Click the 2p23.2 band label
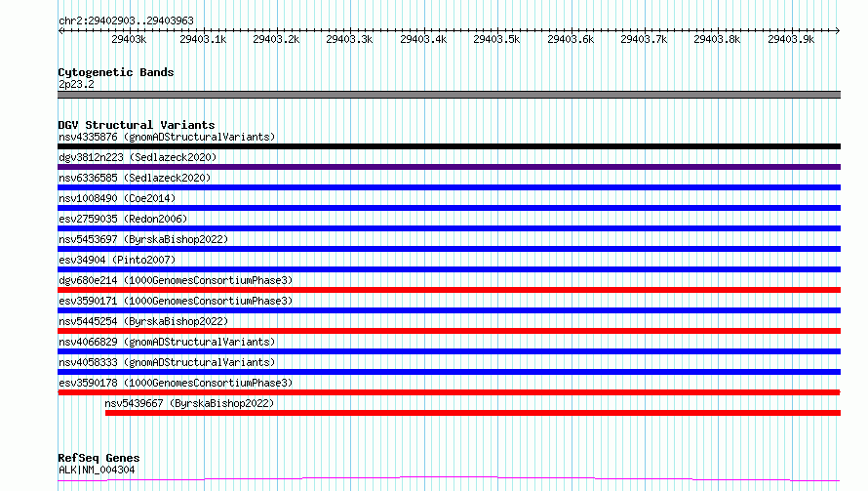This screenshot has height=491, width=868. [x=76, y=84]
